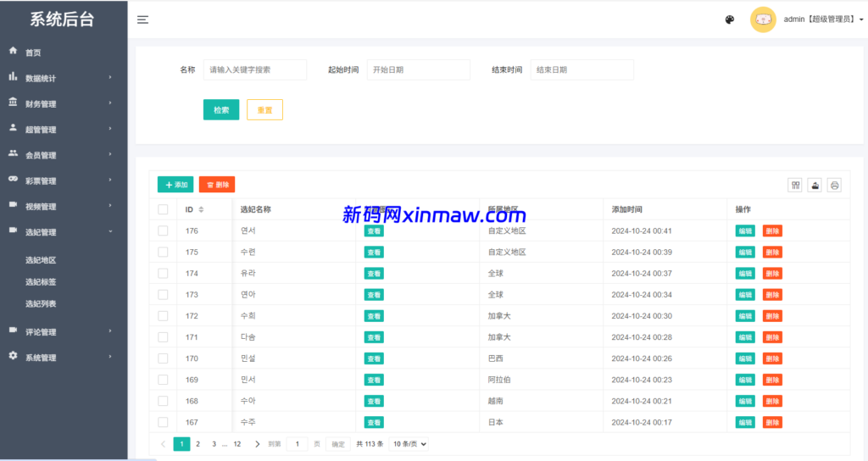868x461 pixels.
Task: Check the row checkbox for ID 175
Action: [x=163, y=252]
